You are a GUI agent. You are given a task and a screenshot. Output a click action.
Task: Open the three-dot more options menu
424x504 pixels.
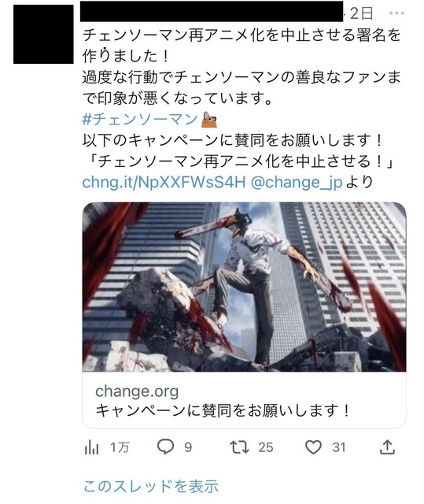tap(396, 13)
